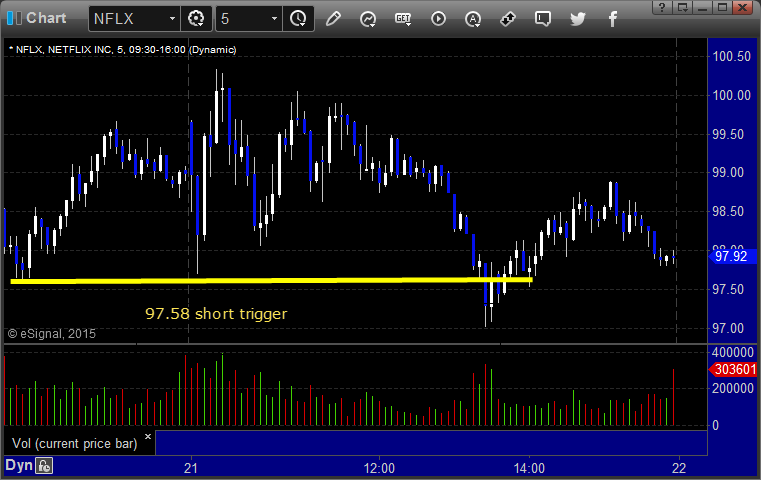Open the alerts A-circle icon
This screenshot has height=480, width=761.
tap(473, 19)
